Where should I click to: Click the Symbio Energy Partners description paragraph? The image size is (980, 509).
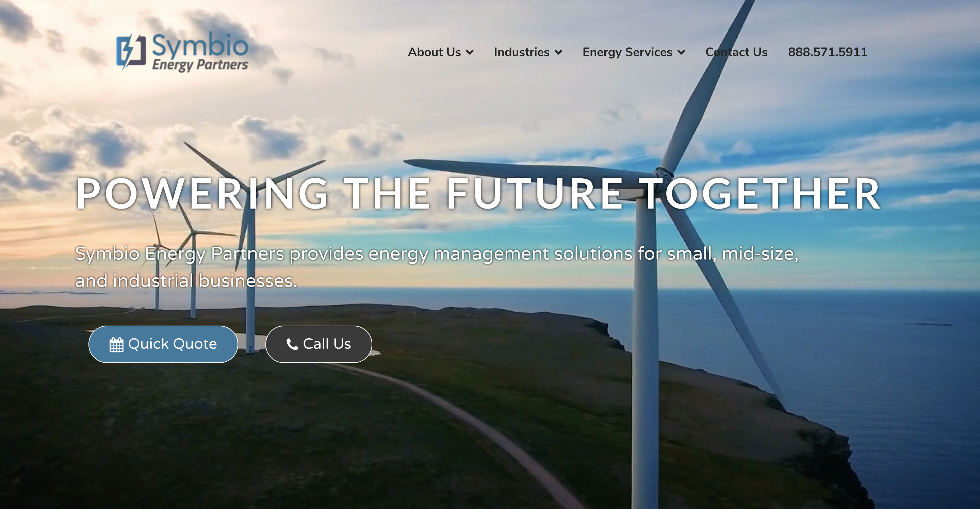coord(436,267)
